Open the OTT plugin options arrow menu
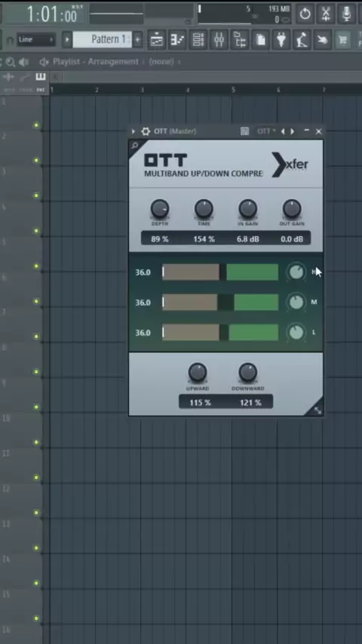Screen dimensions: 362x644 click(x=133, y=131)
